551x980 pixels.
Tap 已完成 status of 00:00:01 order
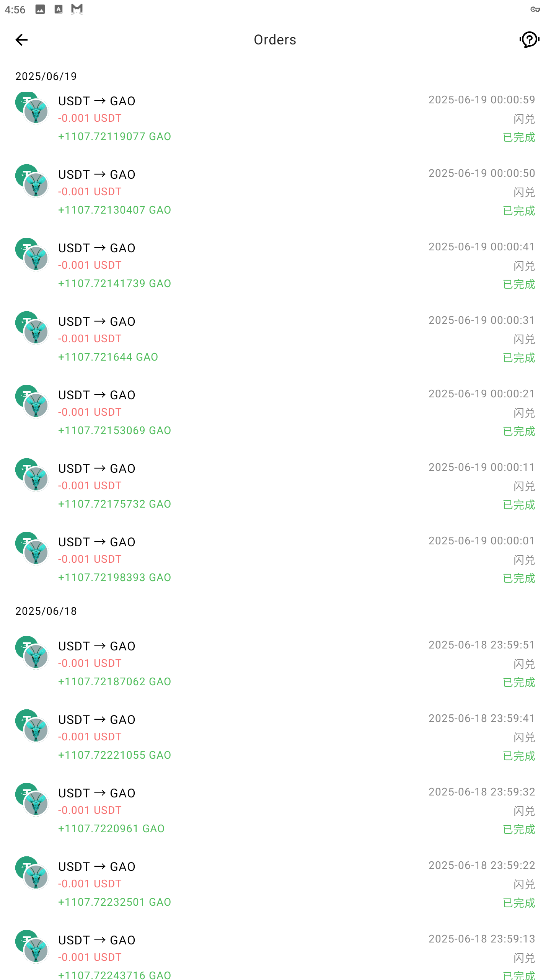click(519, 578)
